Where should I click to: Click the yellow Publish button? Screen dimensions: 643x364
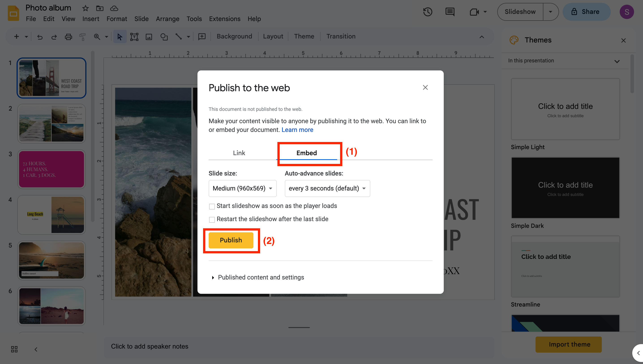(231, 240)
